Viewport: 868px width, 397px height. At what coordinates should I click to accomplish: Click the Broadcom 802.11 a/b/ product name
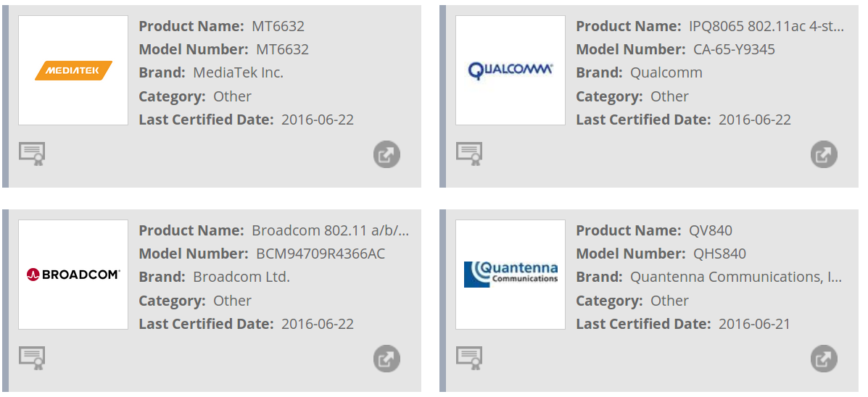pos(331,230)
